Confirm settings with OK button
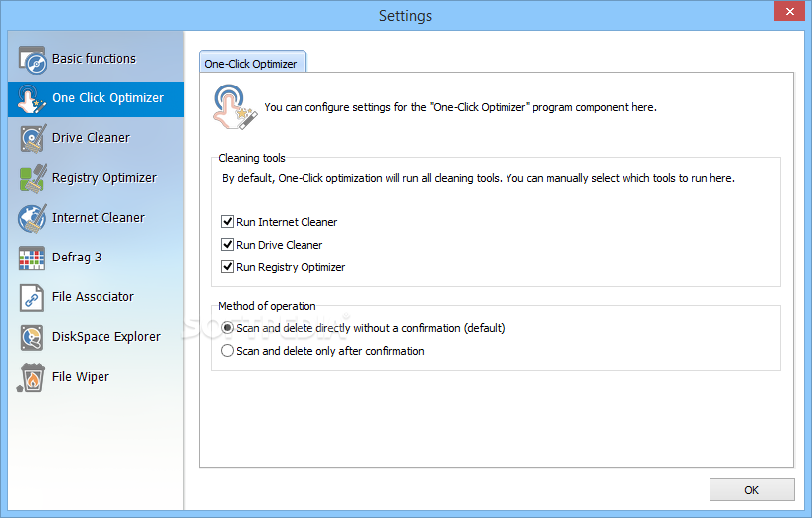Image resolution: width=812 pixels, height=518 pixels. 752,490
